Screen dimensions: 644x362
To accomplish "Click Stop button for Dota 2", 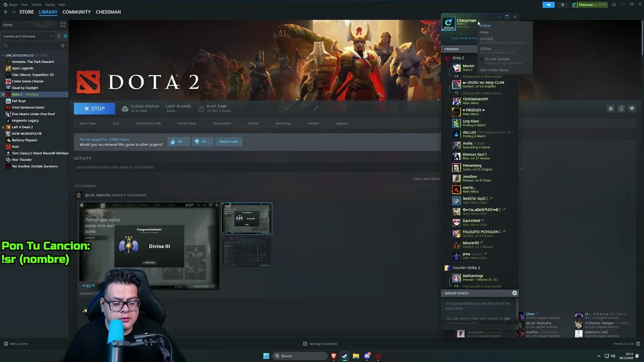I will (x=94, y=109).
